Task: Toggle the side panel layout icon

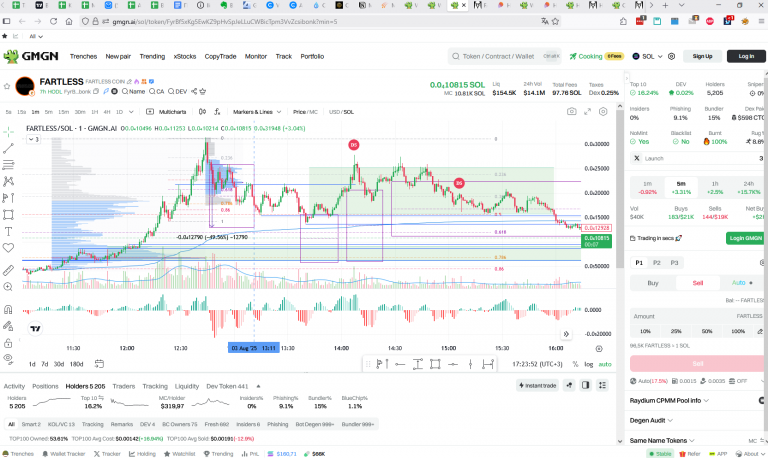Action: coord(585,386)
